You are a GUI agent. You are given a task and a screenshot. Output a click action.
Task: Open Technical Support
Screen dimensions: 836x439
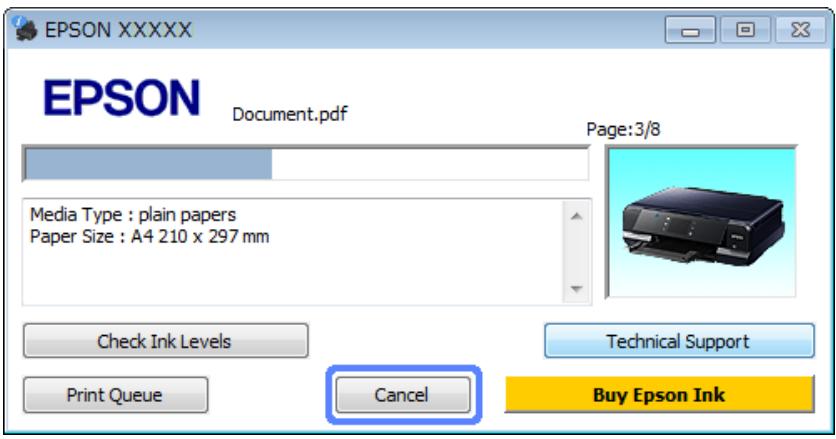click(678, 341)
